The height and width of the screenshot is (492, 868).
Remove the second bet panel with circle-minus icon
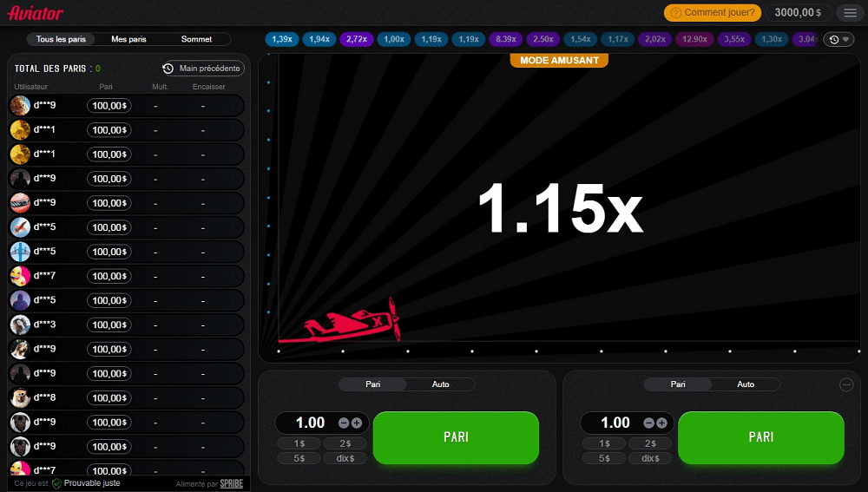(846, 384)
